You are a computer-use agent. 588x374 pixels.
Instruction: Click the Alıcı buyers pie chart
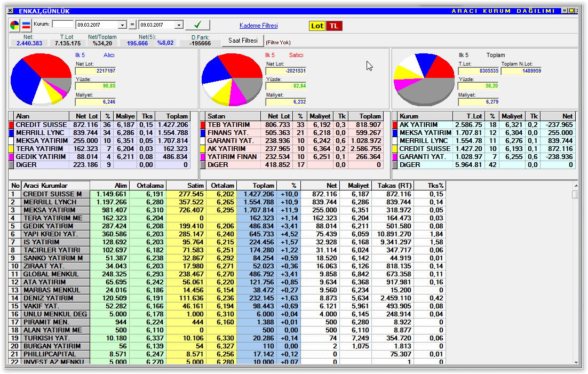pyautogui.click(x=41, y=79)
